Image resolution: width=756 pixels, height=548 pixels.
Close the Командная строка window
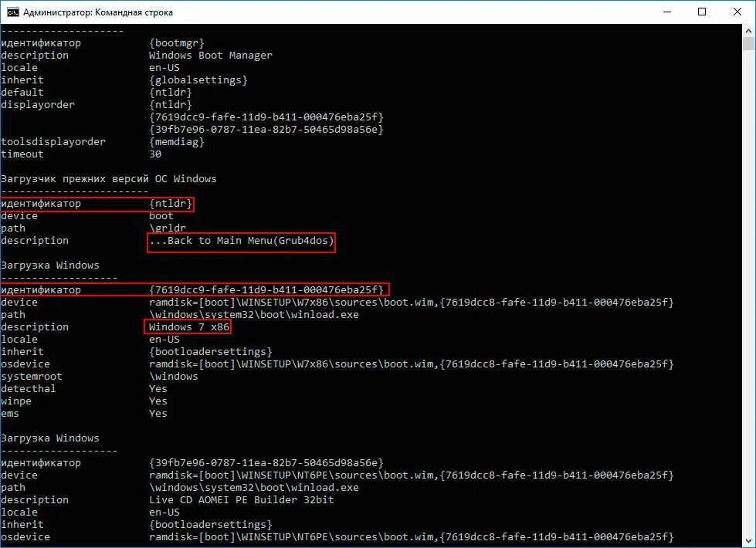point(737,12)
